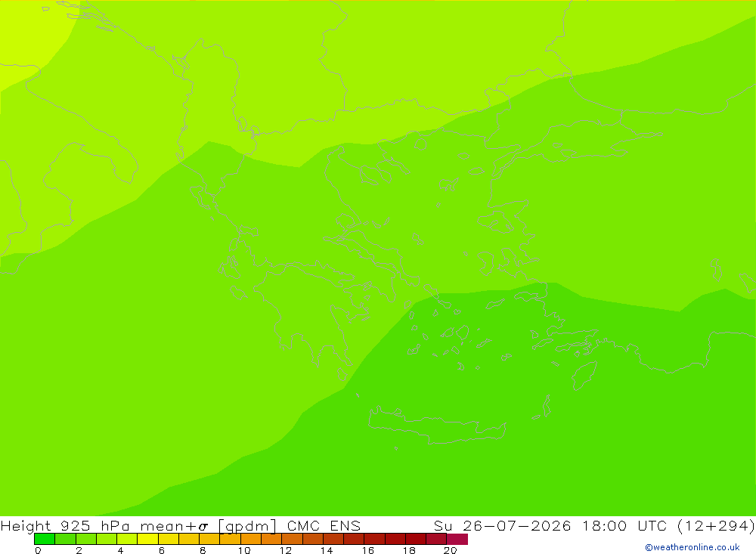Viewport: 756px width, 554px height.
Task: Click the crimson swatch above 20
Action: tap(457, 539)
